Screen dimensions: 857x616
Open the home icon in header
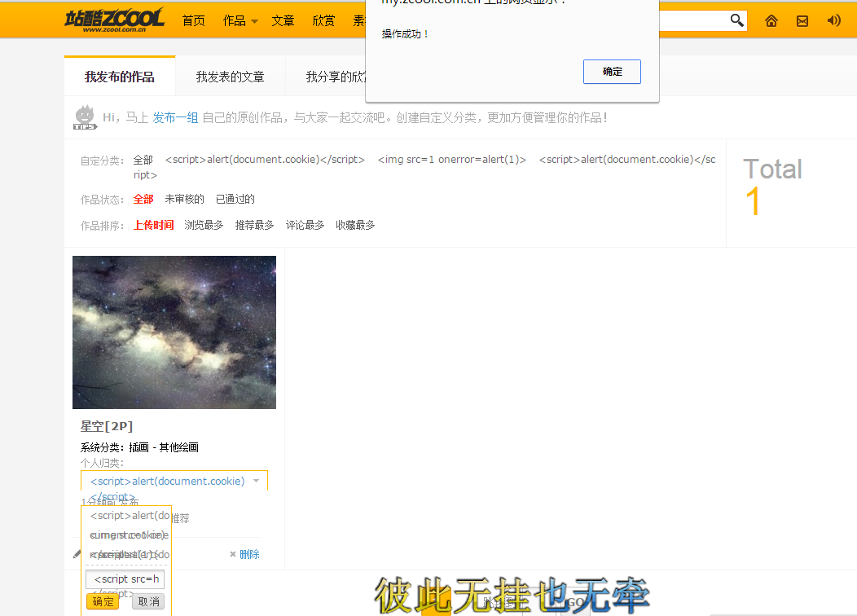[x=771, y=20]
